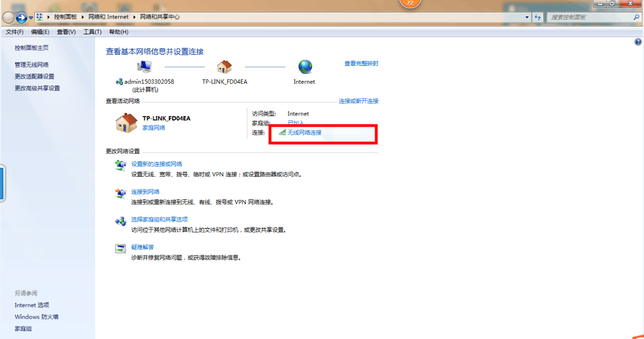Click the TP-LINK_FD04EA label under map house
Image resolution: width=644 pixels, height=339 pixels.
coord(224,82)
